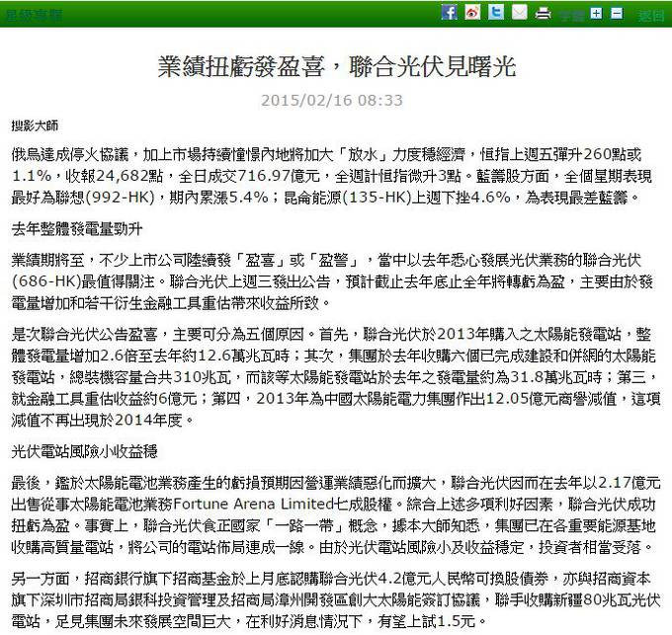The width and height of the screenshot is (672, 635).
Task: Decrease font size with the minus icon
Action: coord(617,14)
